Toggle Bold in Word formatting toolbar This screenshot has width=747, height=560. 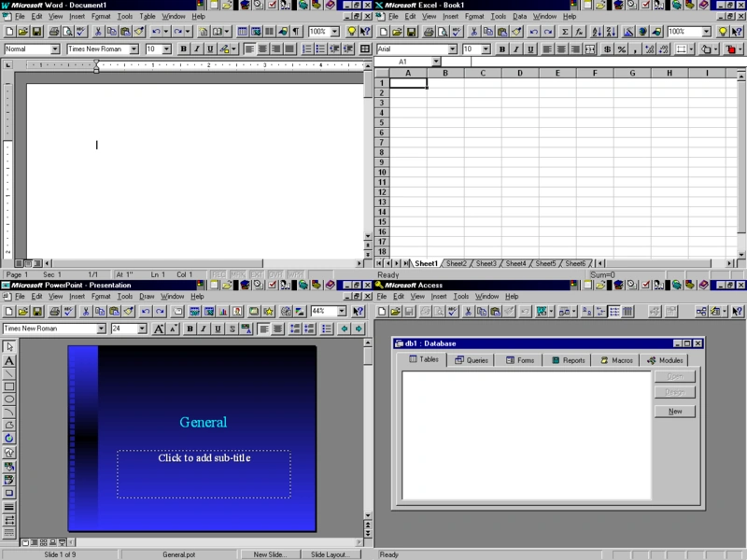[183, 49]
